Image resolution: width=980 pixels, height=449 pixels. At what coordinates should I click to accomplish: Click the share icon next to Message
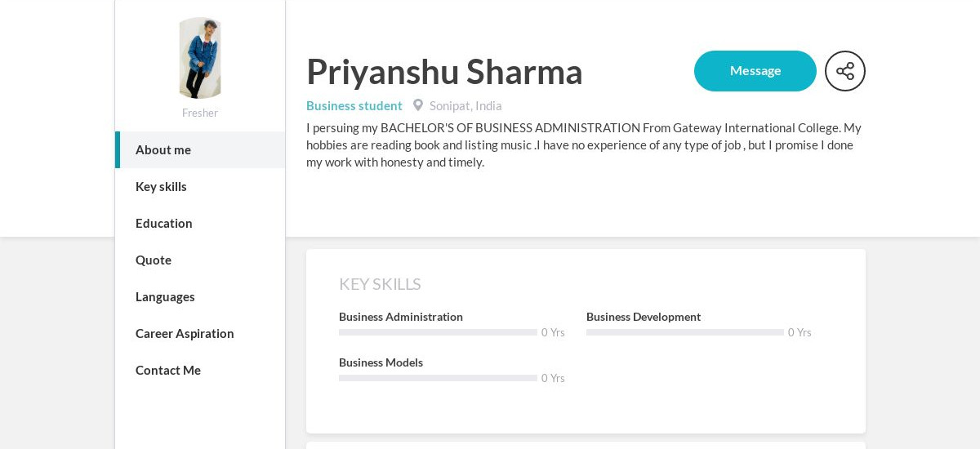(x=845, y=71)
